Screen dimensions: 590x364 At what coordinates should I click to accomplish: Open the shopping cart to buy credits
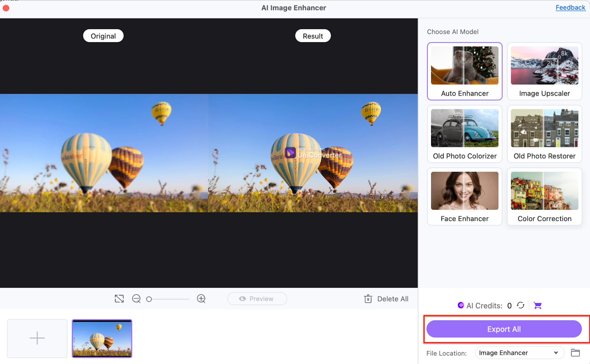[538, 305]
